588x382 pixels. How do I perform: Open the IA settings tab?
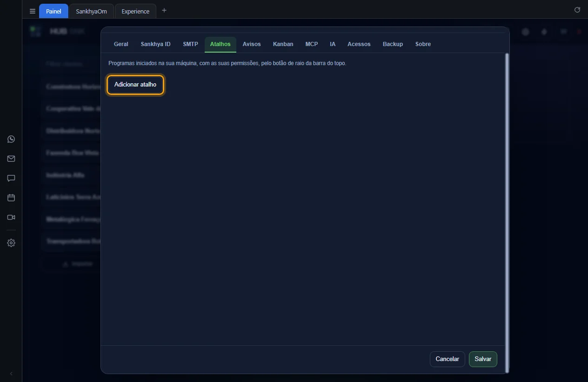(x=333, y=44)
